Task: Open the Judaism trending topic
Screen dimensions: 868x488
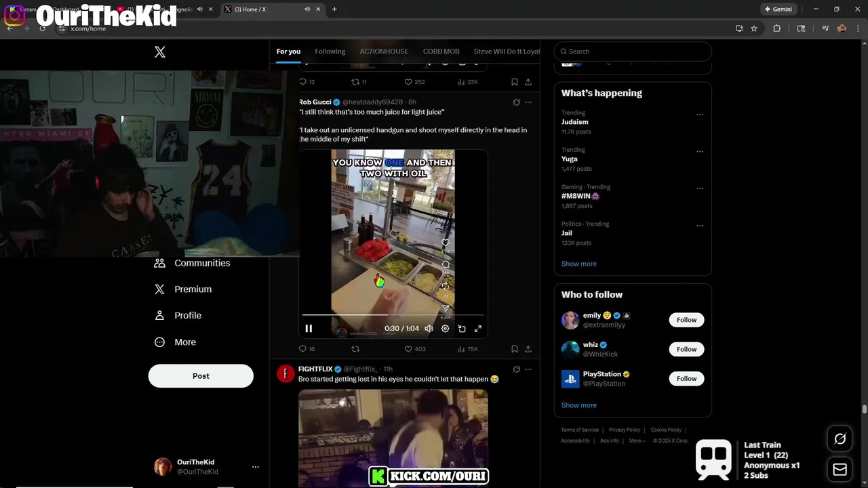Action: click(575, 122)
